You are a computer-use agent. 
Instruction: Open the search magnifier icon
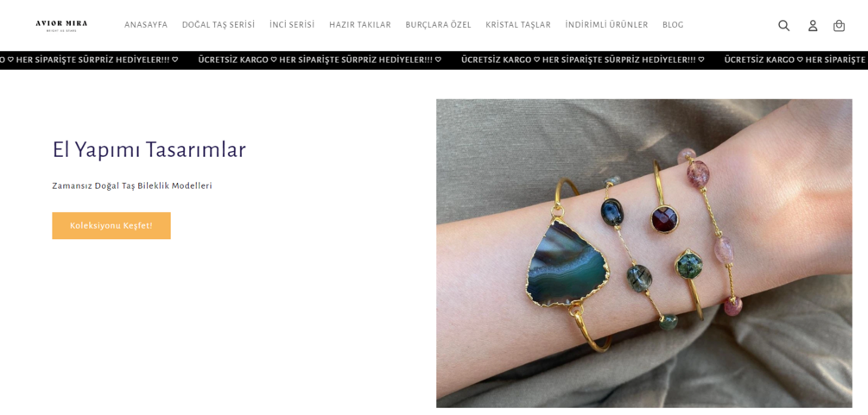click(x=784, y=26)
